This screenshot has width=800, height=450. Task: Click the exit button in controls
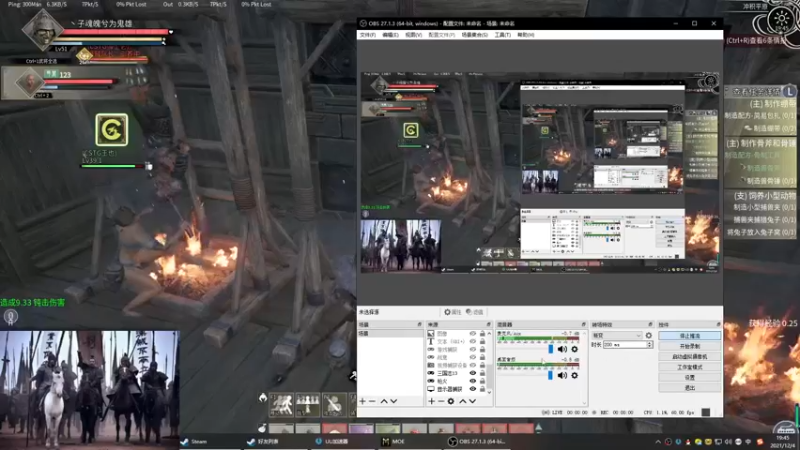pos(689,388)
